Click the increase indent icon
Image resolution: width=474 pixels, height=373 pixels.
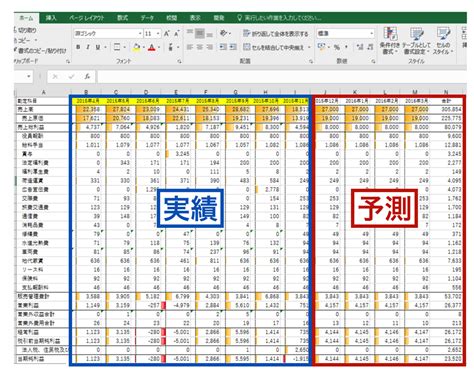[233, 47]
